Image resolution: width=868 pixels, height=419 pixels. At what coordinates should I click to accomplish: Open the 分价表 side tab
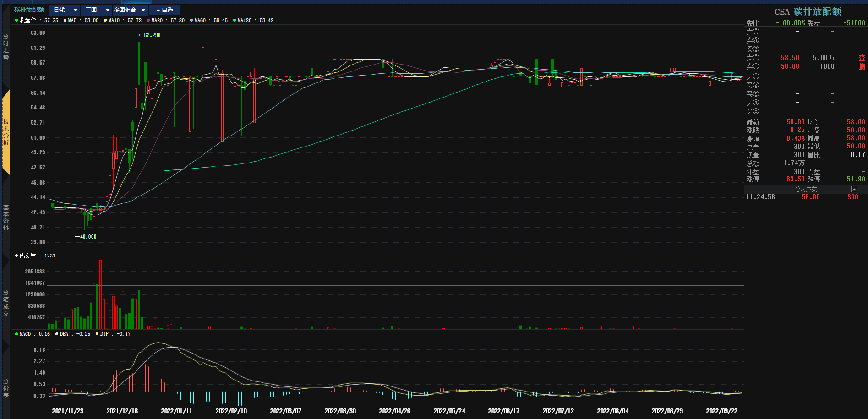6,388
